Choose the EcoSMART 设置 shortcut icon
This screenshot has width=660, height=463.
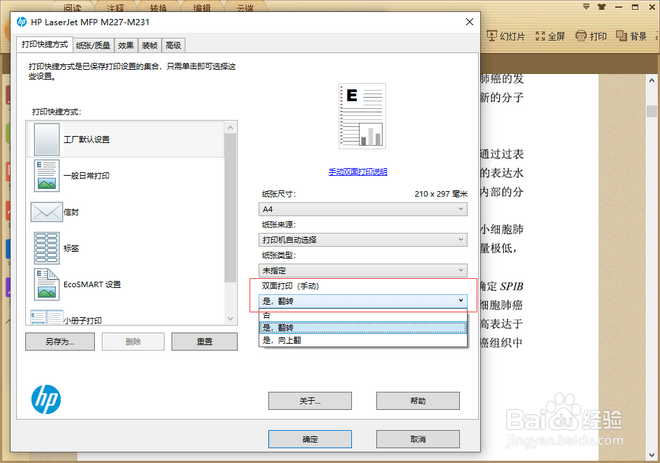(47, 284)
